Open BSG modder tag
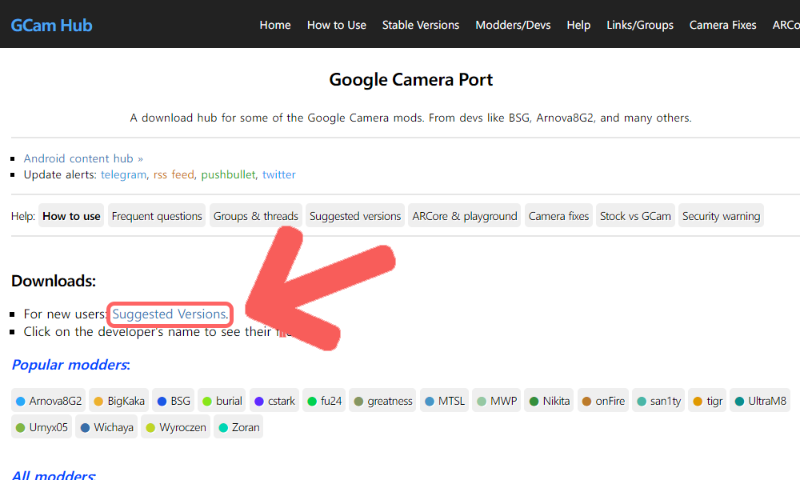The image size is (800, 480). point(173,401)
